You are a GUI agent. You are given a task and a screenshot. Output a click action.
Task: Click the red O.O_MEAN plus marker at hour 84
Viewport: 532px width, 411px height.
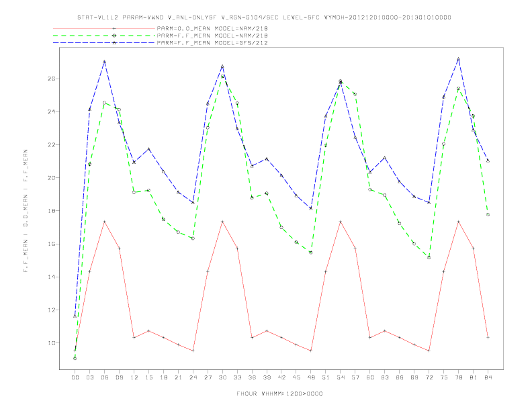pos(488,337)
